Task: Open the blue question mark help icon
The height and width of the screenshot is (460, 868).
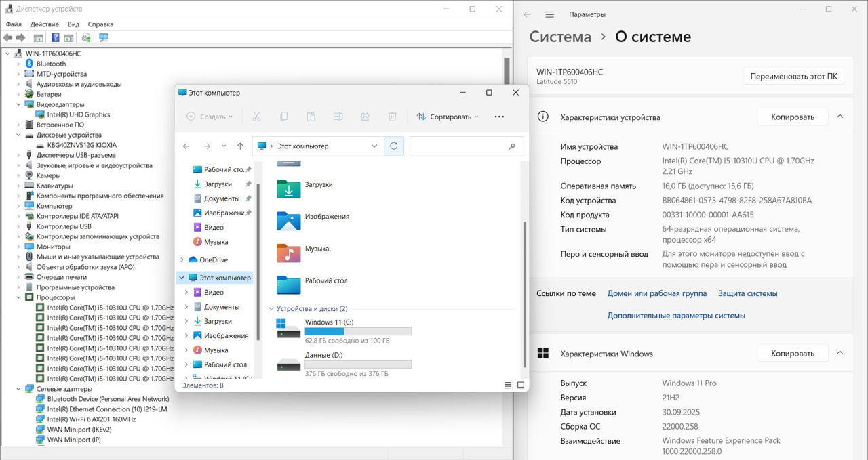Action: [56, 38]
